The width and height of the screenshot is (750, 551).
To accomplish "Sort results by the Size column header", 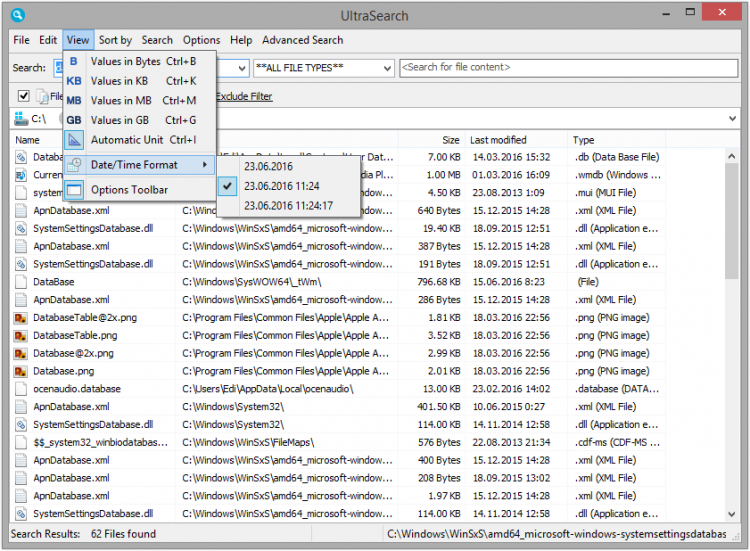I will click(451, 140).
